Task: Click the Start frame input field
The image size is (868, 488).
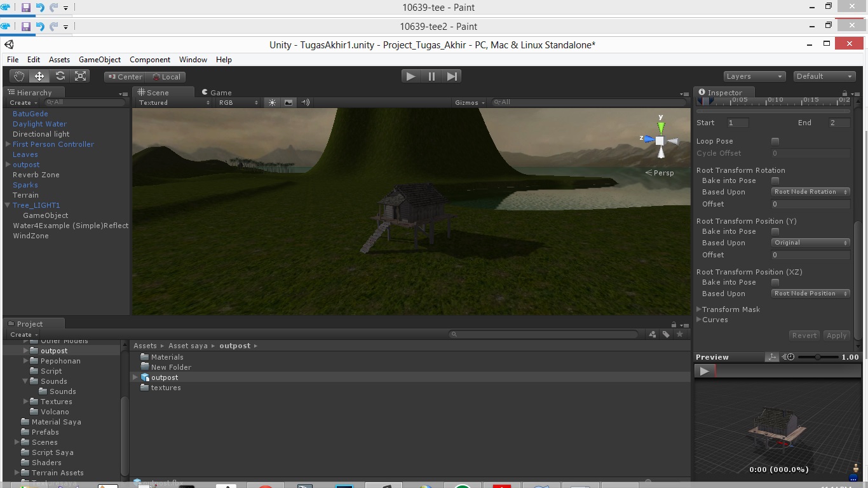Action: click(x=738, y=123)
